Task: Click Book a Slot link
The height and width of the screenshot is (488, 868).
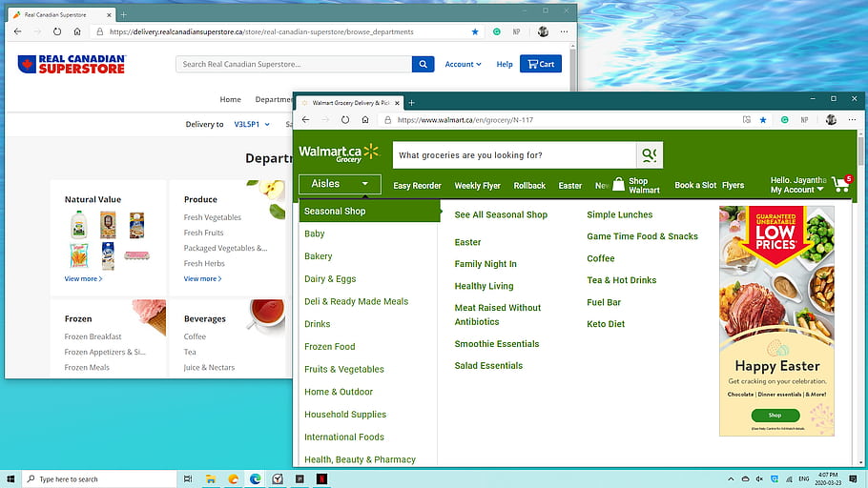Action: click(x=695, y=185)
